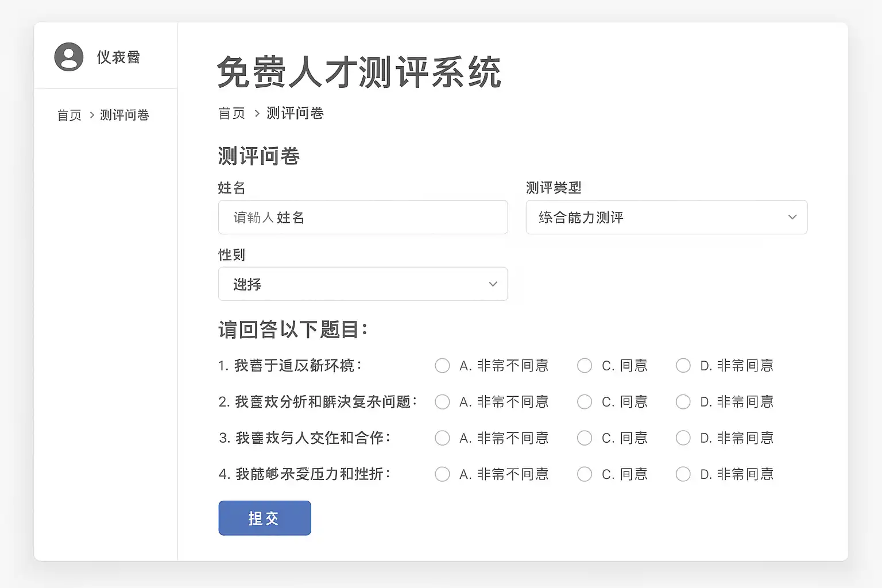Expand the 性别 selection dropdown

click(363, 284)
